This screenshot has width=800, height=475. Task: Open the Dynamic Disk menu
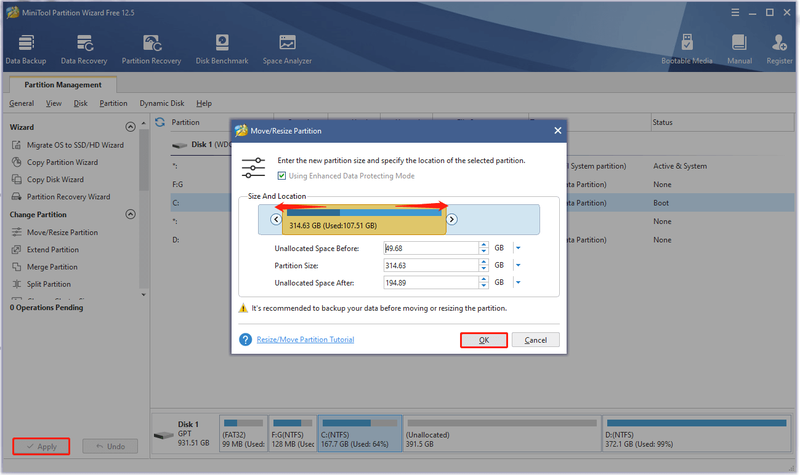[162, 104]
